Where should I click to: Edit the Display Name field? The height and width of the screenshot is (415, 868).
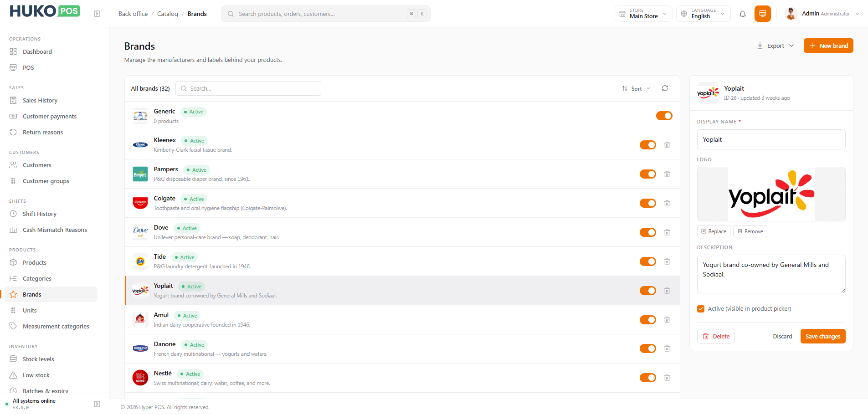tap(771, 139)
